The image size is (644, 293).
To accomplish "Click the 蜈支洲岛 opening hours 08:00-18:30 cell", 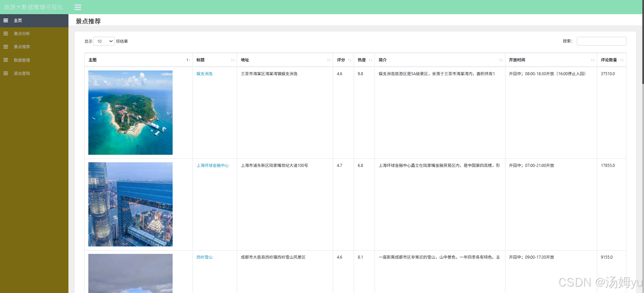I will (547, 74).
